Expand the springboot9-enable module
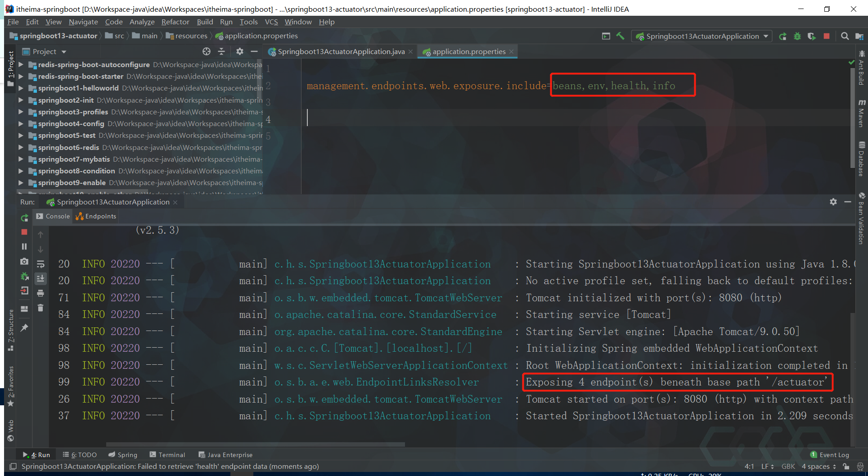The image size is (868, 476). point(21,182)
